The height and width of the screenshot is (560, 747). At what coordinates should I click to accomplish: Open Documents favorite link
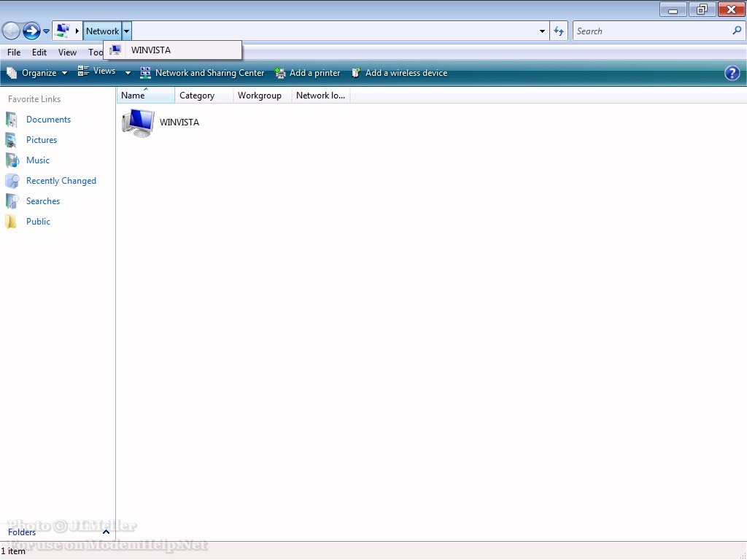tap(48, 120)
